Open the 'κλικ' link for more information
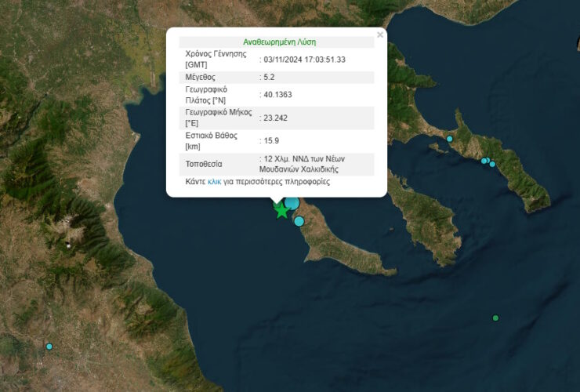Viewport: 580px width, 392px height. click(214, 181)
